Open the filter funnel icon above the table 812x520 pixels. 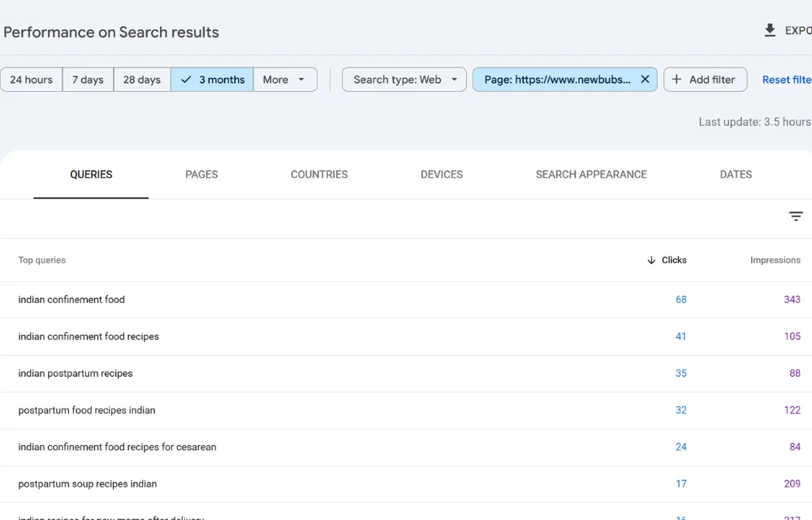[x=796, y=216]
